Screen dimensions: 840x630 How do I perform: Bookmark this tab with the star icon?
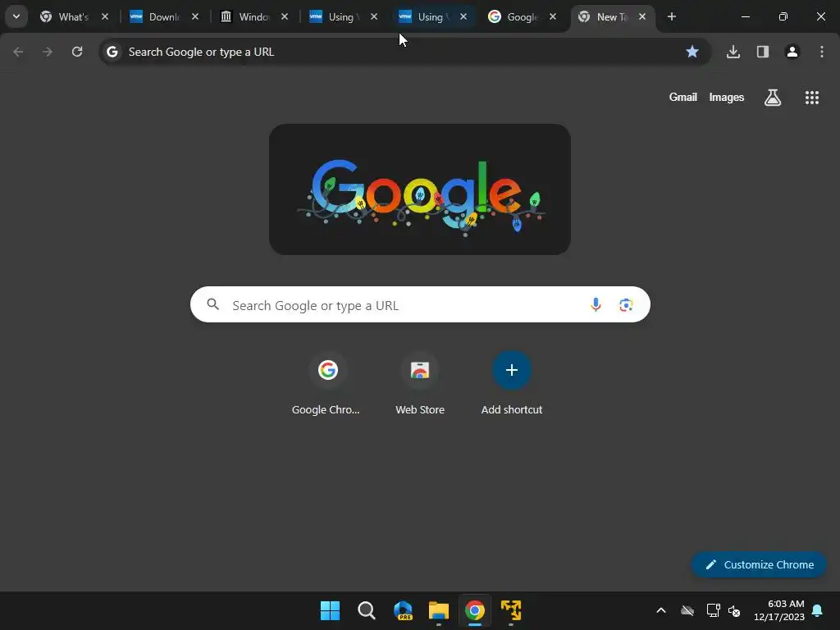(692, 52)
